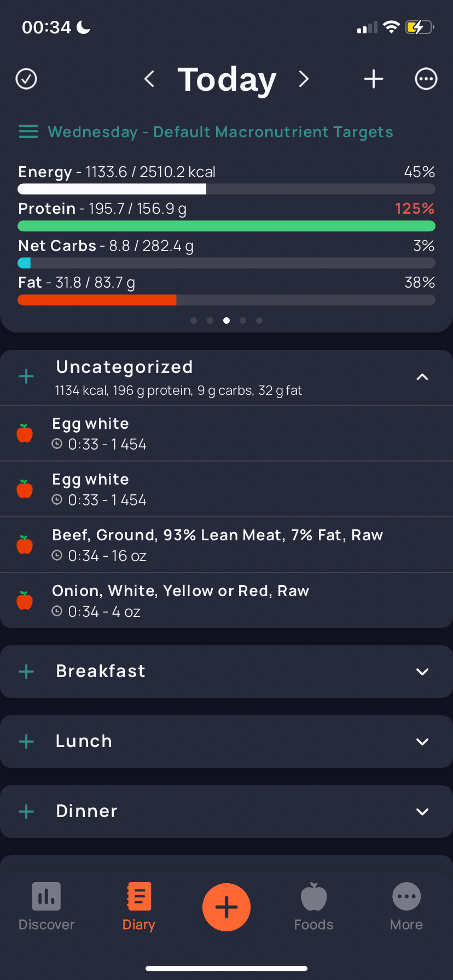Tap the Protein progress bar
Image resolution: width=453 pixels, height=980 pixels.
[226, 226]
